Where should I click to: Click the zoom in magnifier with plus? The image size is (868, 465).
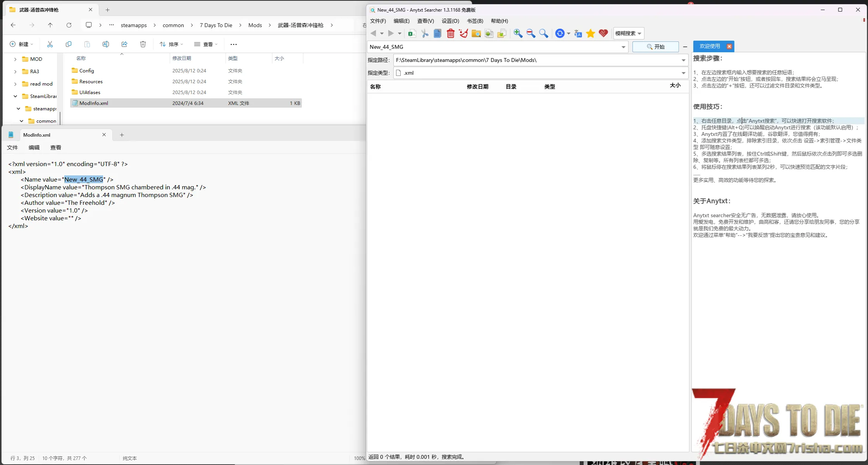coord(518,33)
